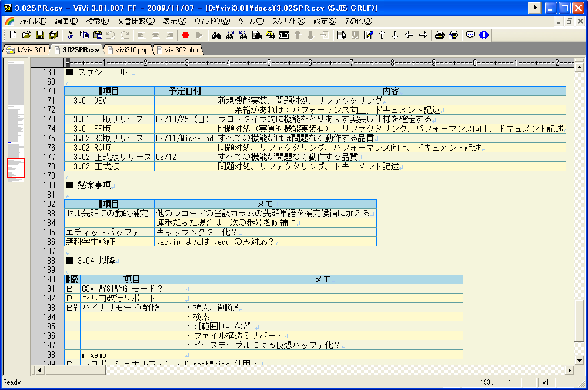Cut selection with the scissors icon
Screen dimensions: 588x390
[71, 35]
